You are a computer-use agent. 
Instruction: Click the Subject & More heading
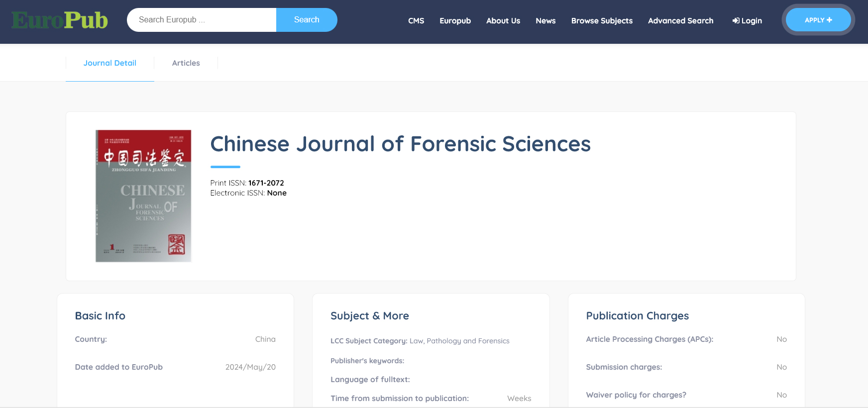tap(370, 316)
